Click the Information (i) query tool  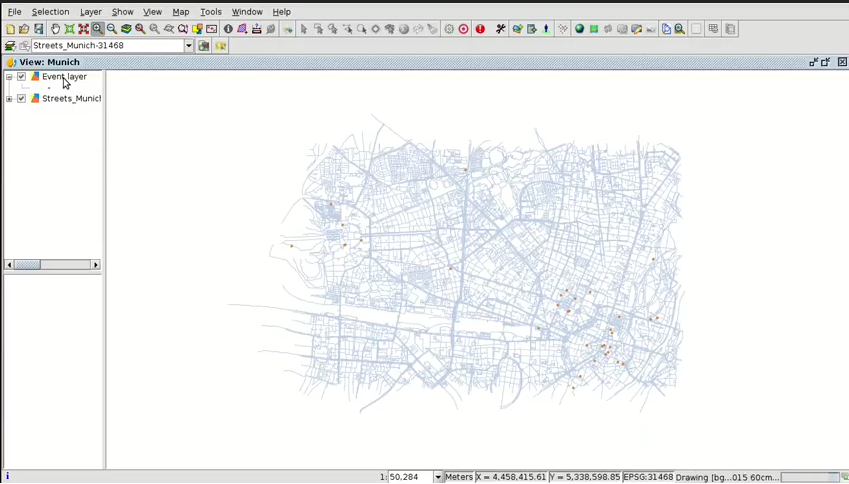228,29
